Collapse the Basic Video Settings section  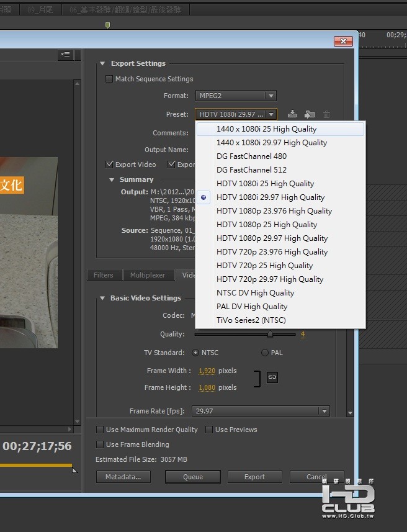(102, 298)
